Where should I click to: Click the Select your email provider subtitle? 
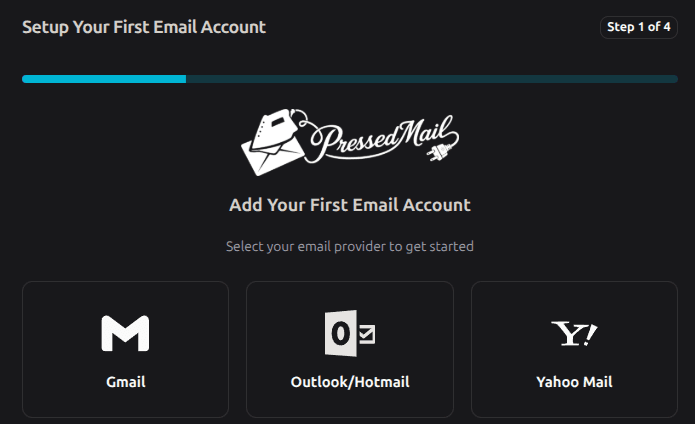pyautogui.click(x=350, y=246)
